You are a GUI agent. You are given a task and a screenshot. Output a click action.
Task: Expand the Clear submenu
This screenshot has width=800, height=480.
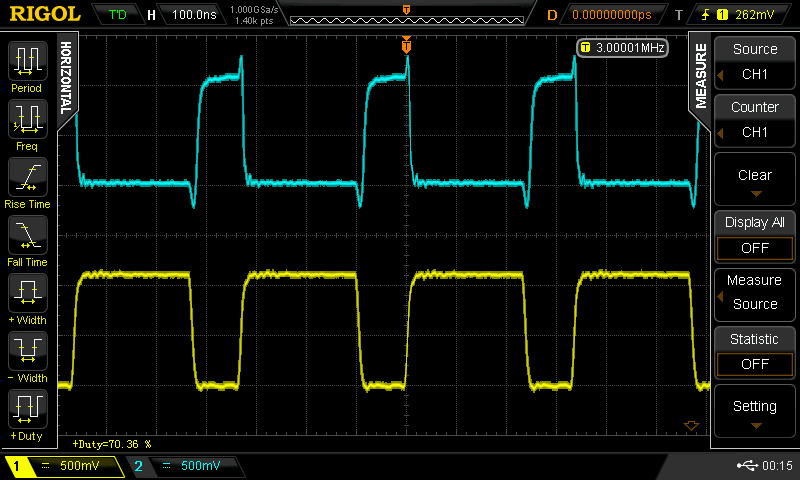(755, 179)
